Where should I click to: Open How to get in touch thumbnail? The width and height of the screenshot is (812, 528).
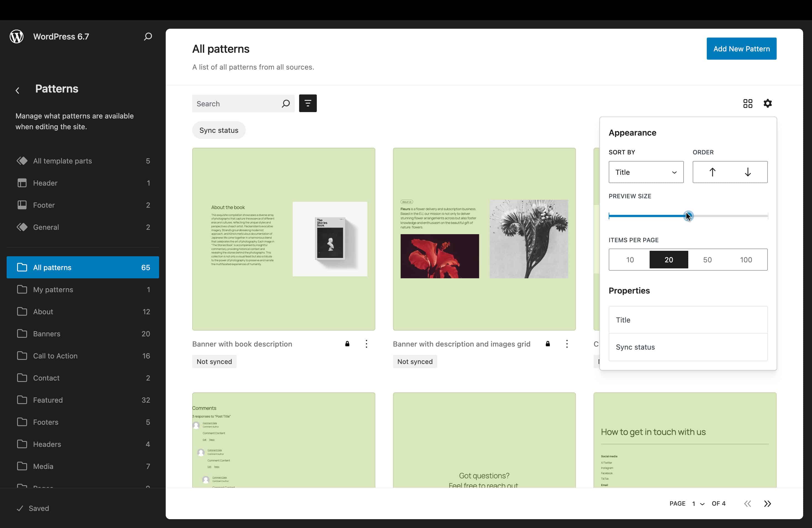(685, 440)
